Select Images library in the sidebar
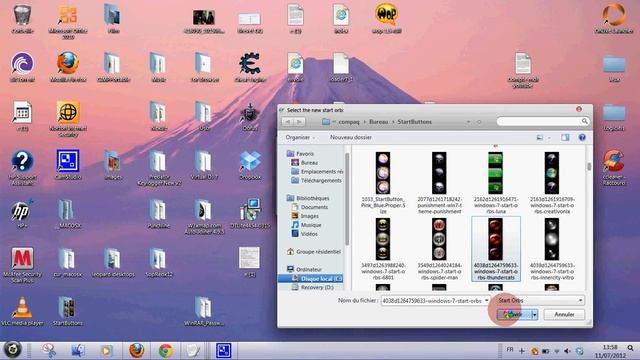640x360 pixels. pos(309,216)
